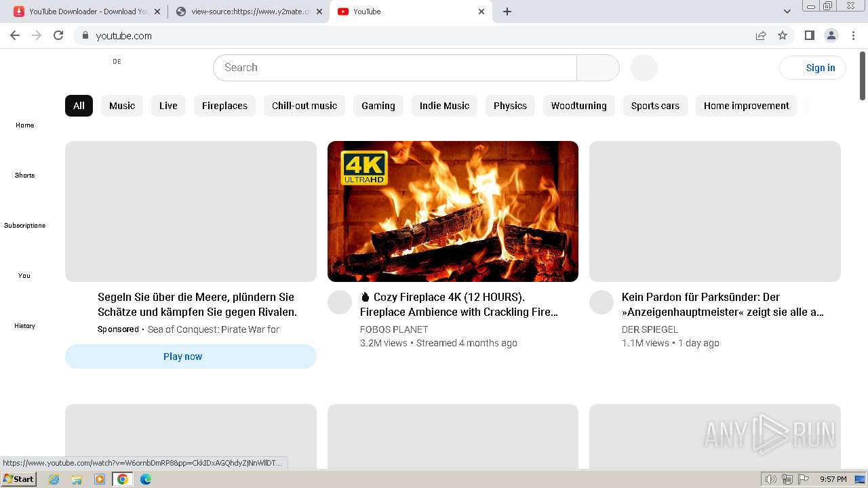Select the Woodturning filter chip
This screenshot has height=488, width=868.
pyautogui.click(x=579, y=106)
